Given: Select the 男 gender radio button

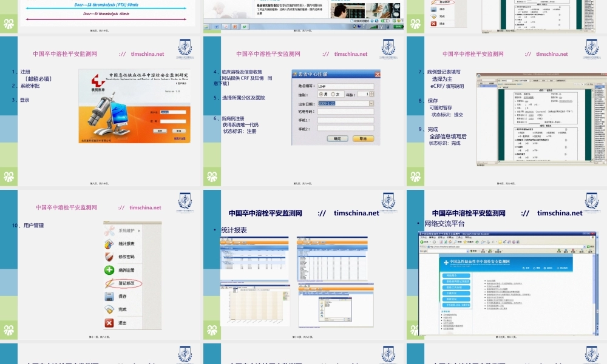Looking at the screenshot, I should (x=321, y=94).
